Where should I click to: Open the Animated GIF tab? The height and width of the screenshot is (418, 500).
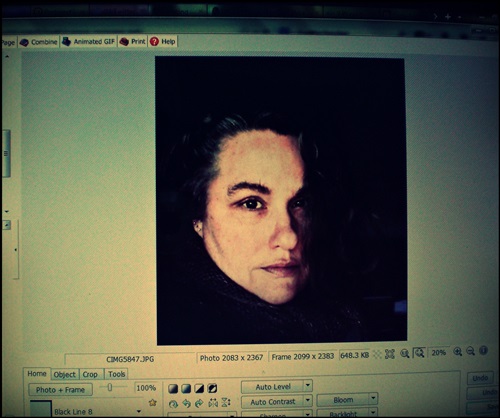coord(89,42)
